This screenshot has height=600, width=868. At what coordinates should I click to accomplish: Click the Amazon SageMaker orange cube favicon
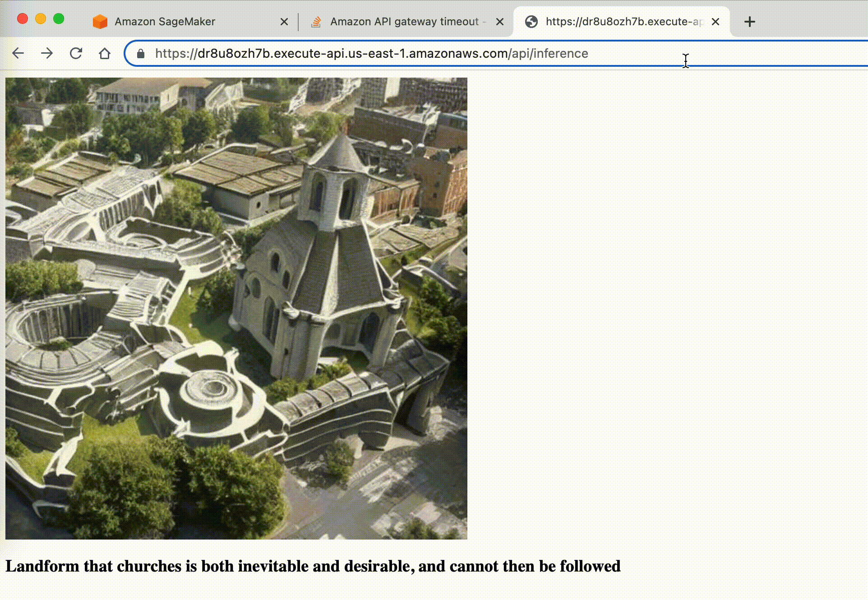(100, 22)
